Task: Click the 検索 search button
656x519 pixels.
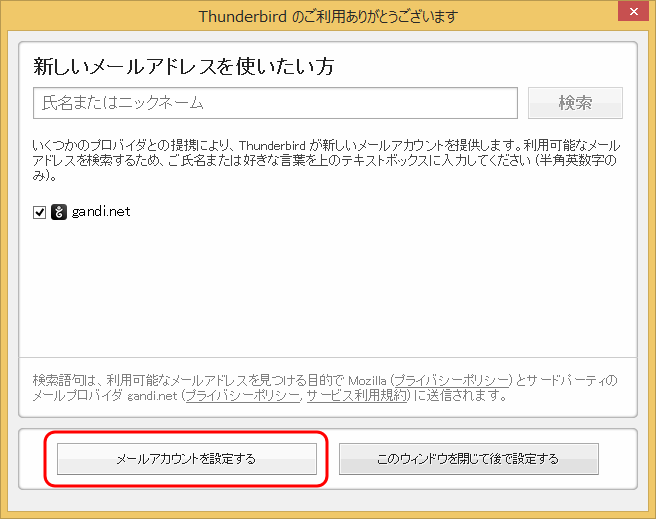Action: [575, 103]
